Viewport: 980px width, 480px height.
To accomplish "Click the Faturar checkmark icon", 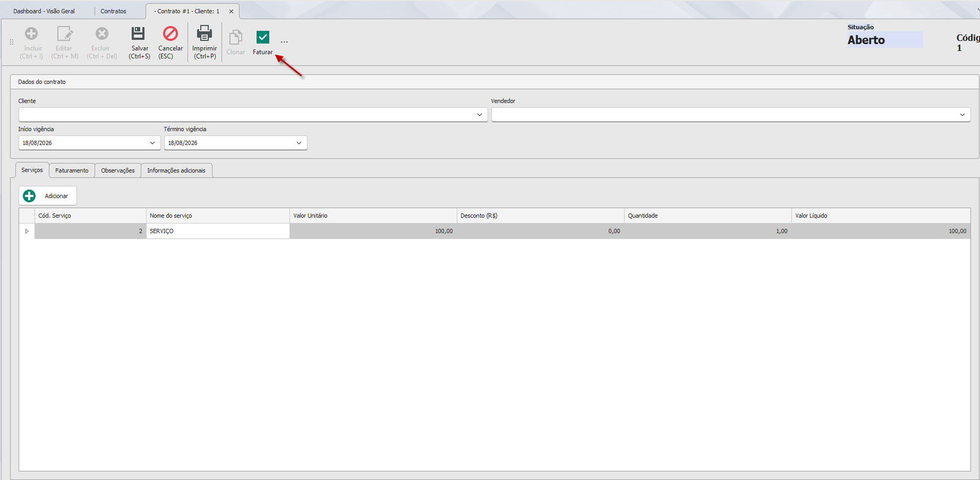I will (x=263, y=38).
